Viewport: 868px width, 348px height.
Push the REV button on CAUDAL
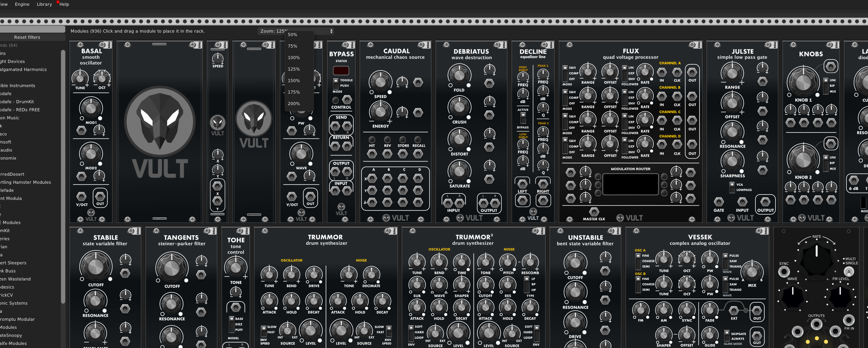tap(387, 140)
